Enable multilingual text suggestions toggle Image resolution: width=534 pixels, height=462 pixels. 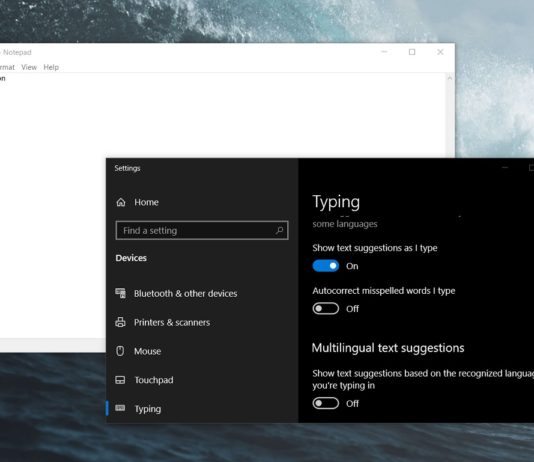(326, 403)
